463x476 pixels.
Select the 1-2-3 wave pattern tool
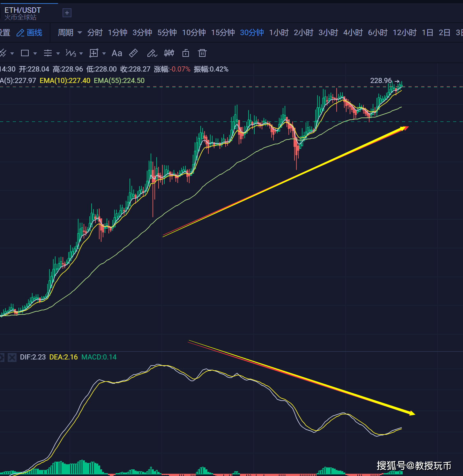[71, 53]
